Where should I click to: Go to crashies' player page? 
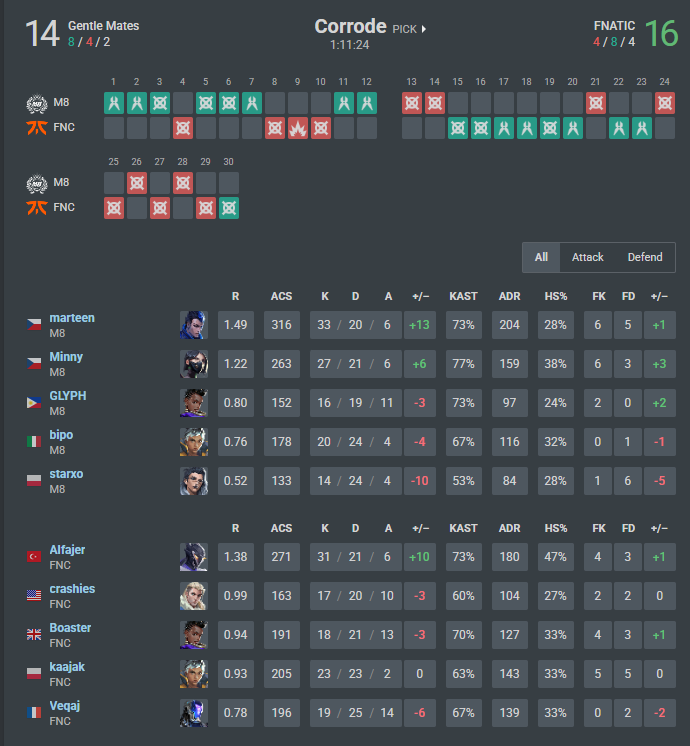72,589
